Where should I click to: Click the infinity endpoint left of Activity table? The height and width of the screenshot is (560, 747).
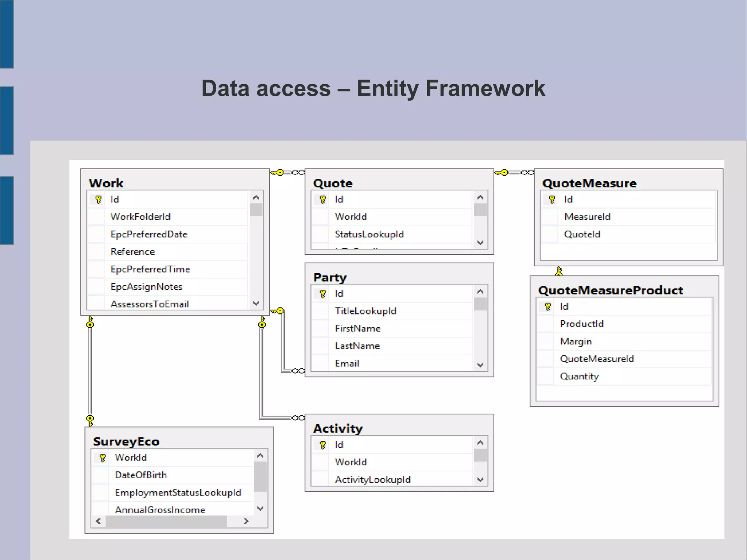tap(298, 418)
